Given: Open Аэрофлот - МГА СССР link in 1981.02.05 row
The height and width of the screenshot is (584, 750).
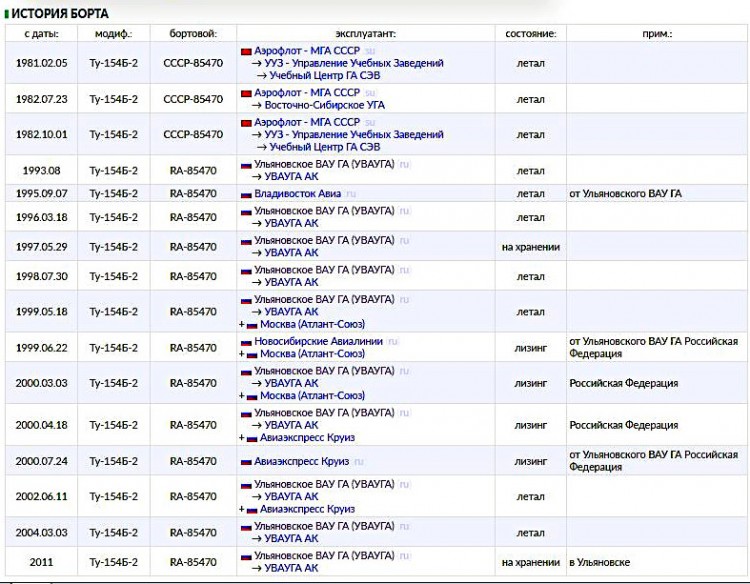Looking at the screenshot, I should (x=307, y=51).
